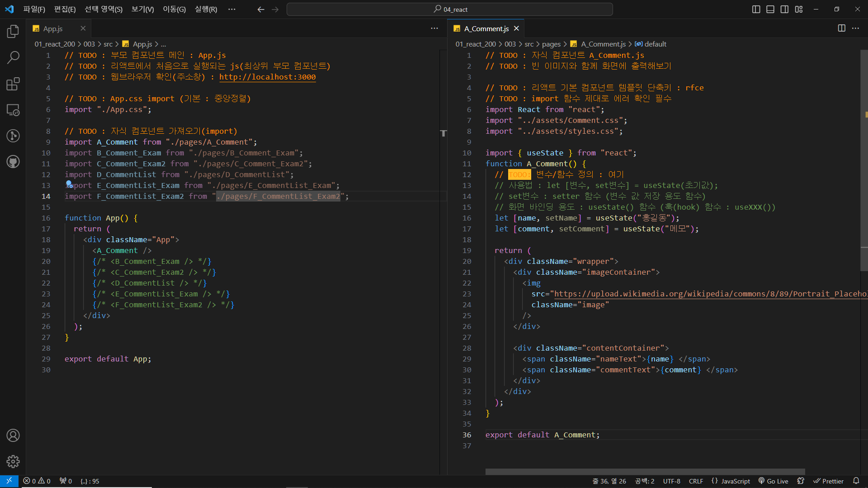
Task: Open the Manage gear icon
Action: (x=13, y=461)
